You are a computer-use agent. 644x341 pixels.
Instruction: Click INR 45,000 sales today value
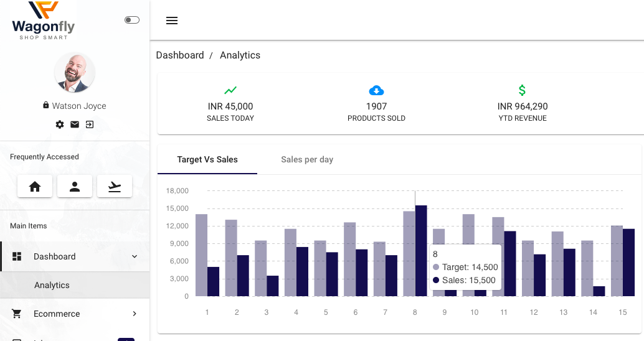click(230, 106)
